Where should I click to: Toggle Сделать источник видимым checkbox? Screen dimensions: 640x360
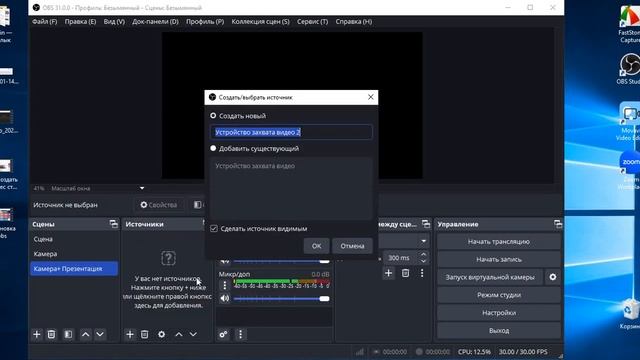pyautogui.click(x=214, y=229)
